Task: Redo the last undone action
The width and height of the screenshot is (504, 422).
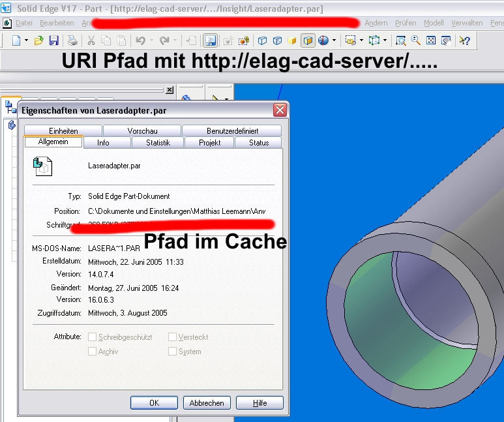Action: 164,40
